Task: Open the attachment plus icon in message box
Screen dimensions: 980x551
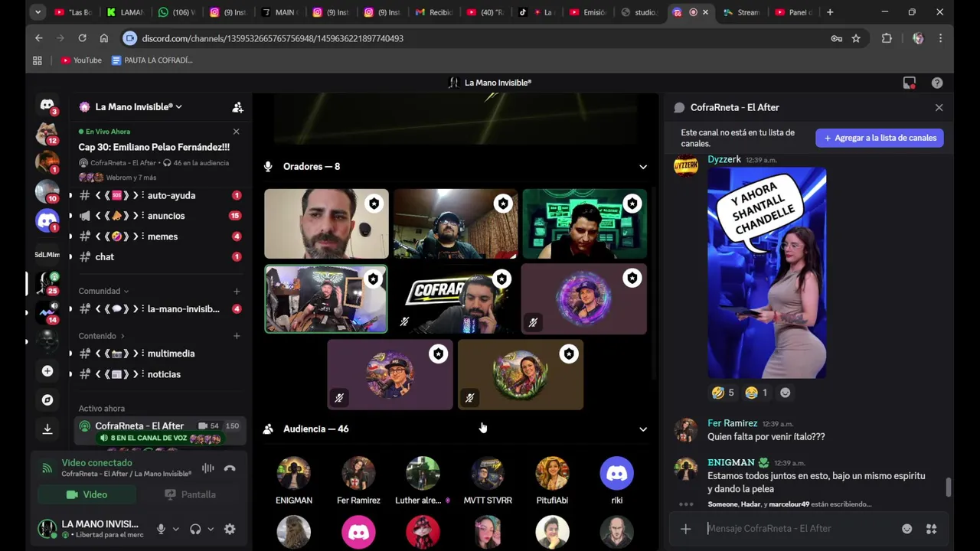Action: point(686,529)
